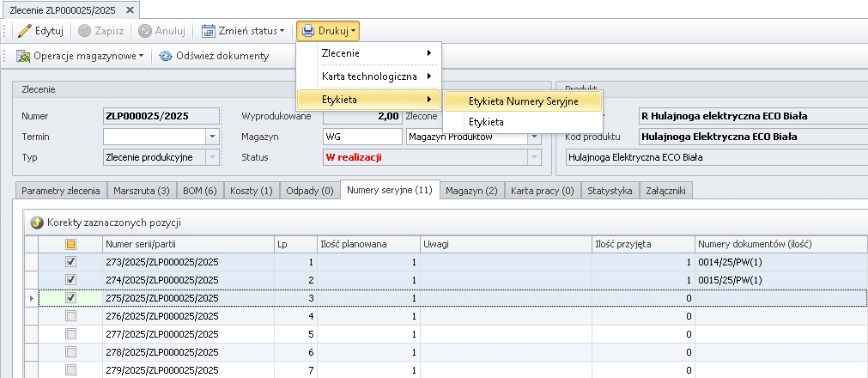This screenshot has width=868, height=378.
Task: Click the W realizacji status text
Action: pyautogui.click(x=354, y=157)
